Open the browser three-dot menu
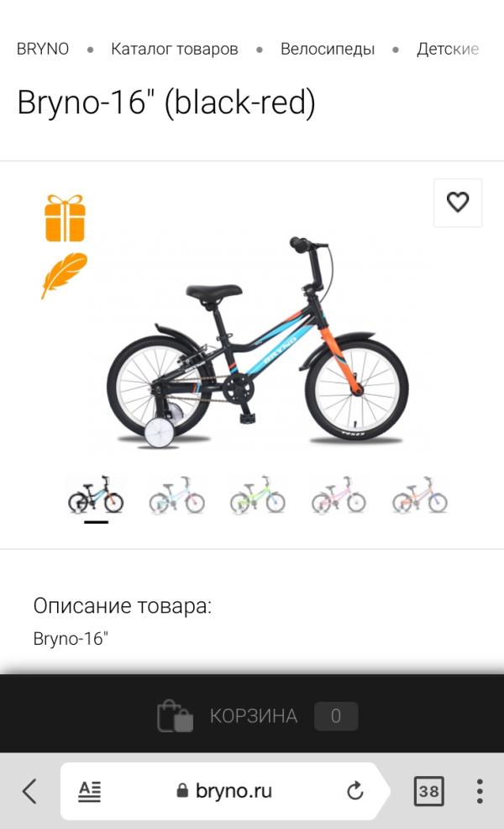Image resolution: width=504 pixels, height=829 pixels. pos(479,791)
